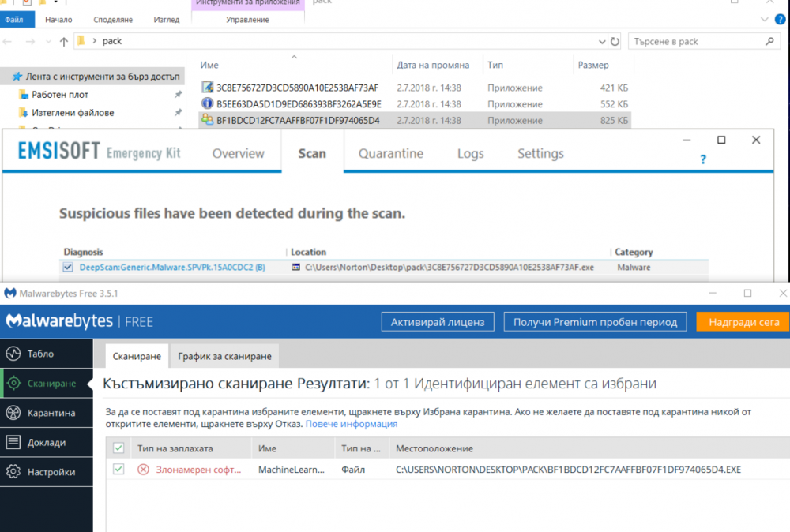Sort by Дата на промяна column header

click(433, 65)
